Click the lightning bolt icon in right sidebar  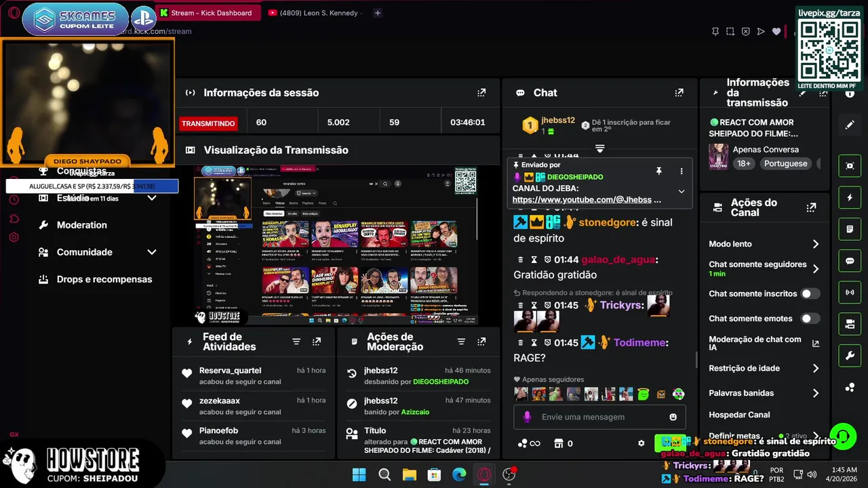[850, 197]
